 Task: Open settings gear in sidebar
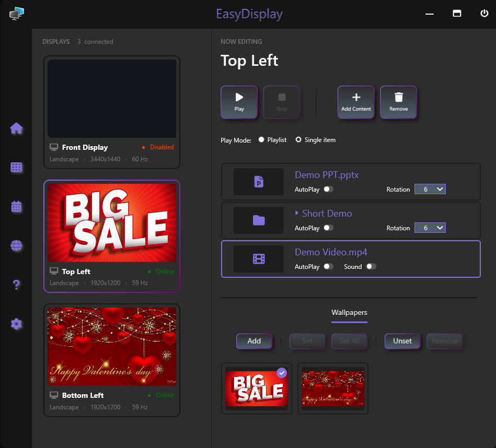[x=16, y=324]
